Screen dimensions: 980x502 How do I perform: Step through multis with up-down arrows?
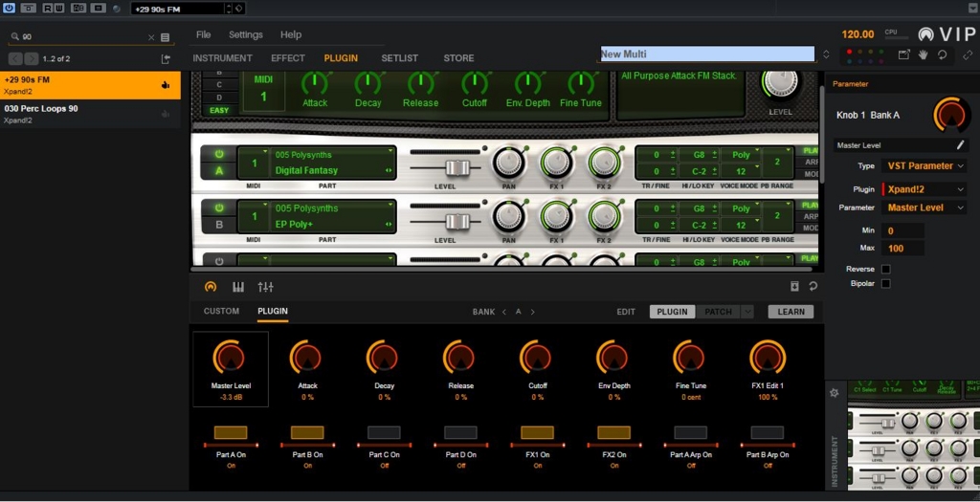(x=826, y=55)
